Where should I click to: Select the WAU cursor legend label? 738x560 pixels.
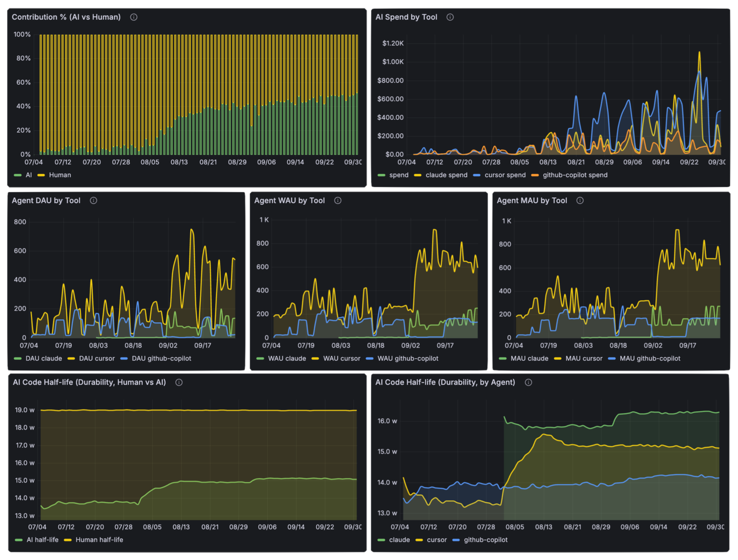coord(342,358)
